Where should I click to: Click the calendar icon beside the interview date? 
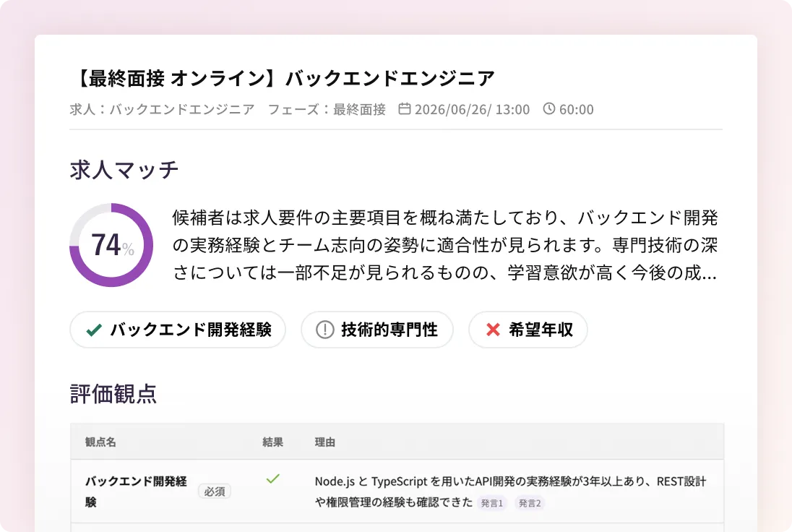tap(404, 108)
